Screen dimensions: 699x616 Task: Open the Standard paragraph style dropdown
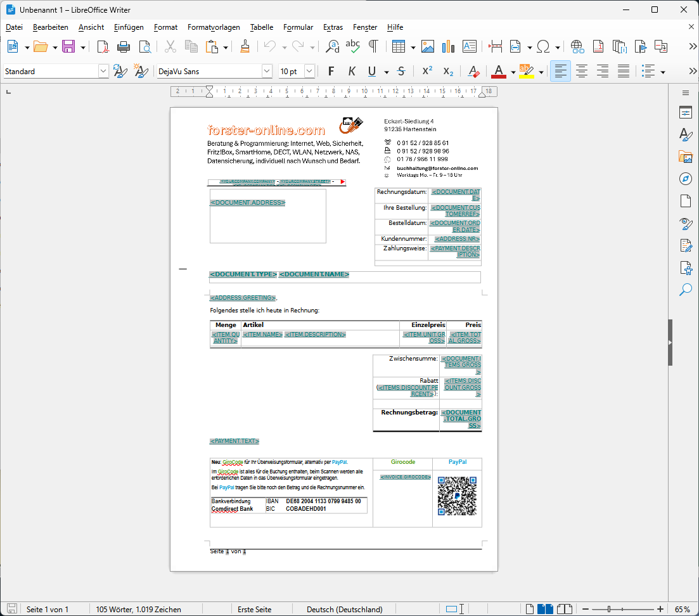[x=103, y=71]
